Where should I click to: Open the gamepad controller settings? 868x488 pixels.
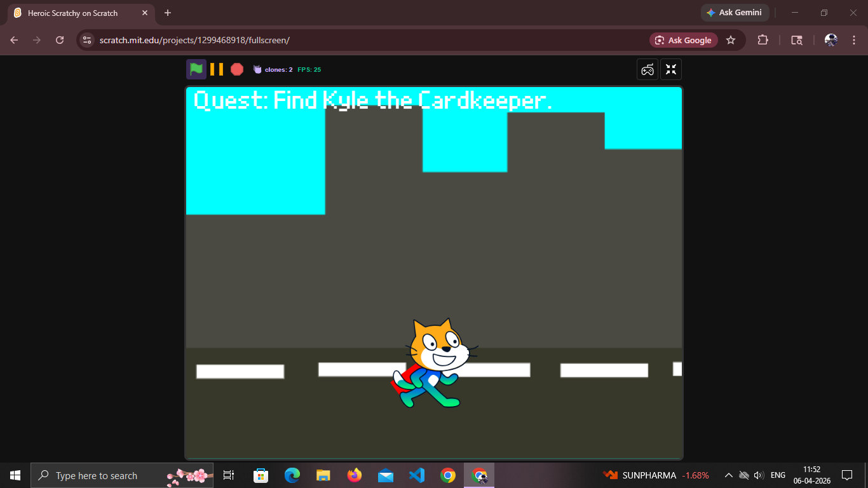[x=648, y=69]
